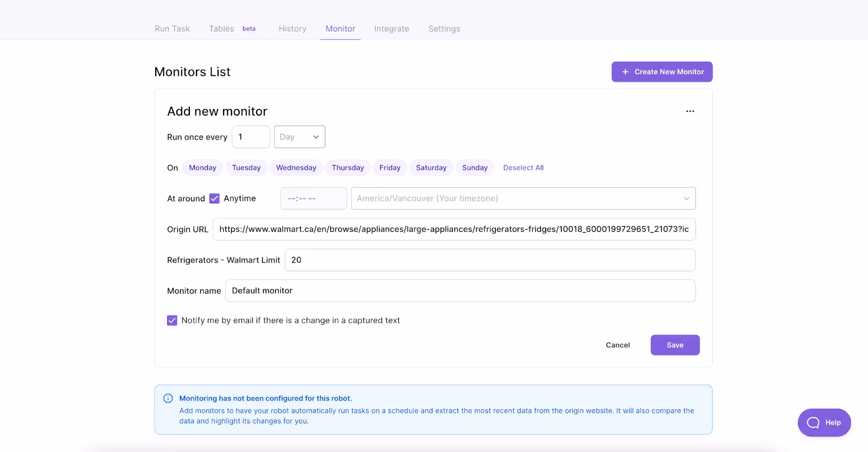Toggle the Monday day chip
The image size is (868, 452).
pos(202,168)
